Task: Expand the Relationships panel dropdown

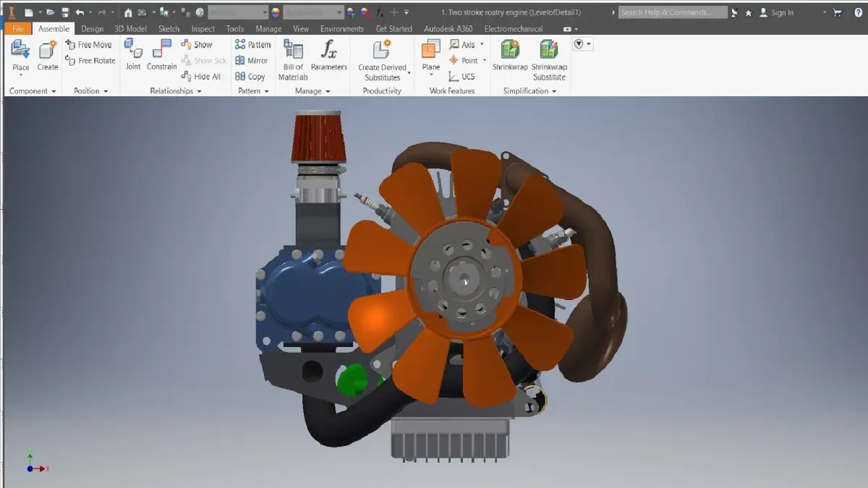Action: click(199, 92)
